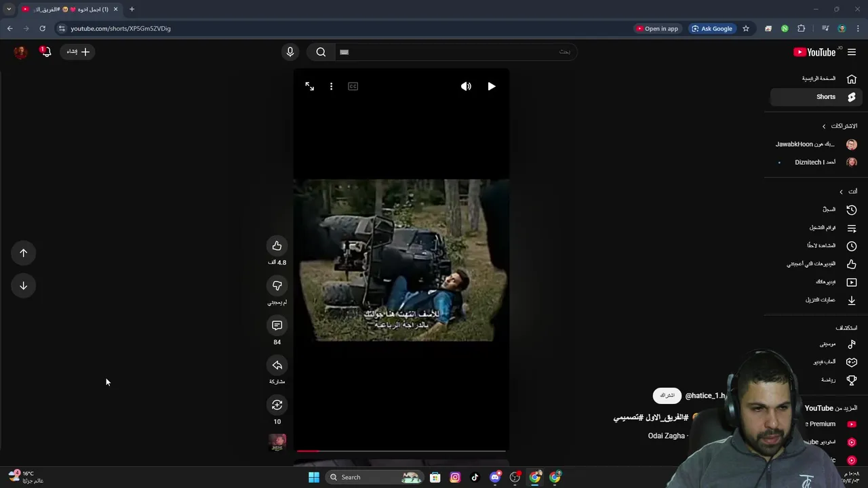
Task: Open the Create button with plus icon
Action: coord(78,52)
